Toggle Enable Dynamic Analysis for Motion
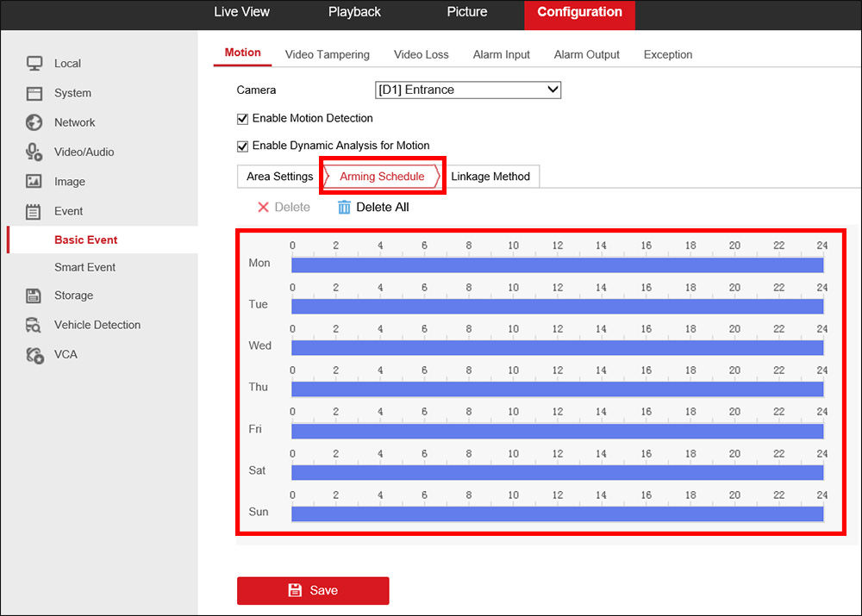862x616 pixels. tap(242, 146)
